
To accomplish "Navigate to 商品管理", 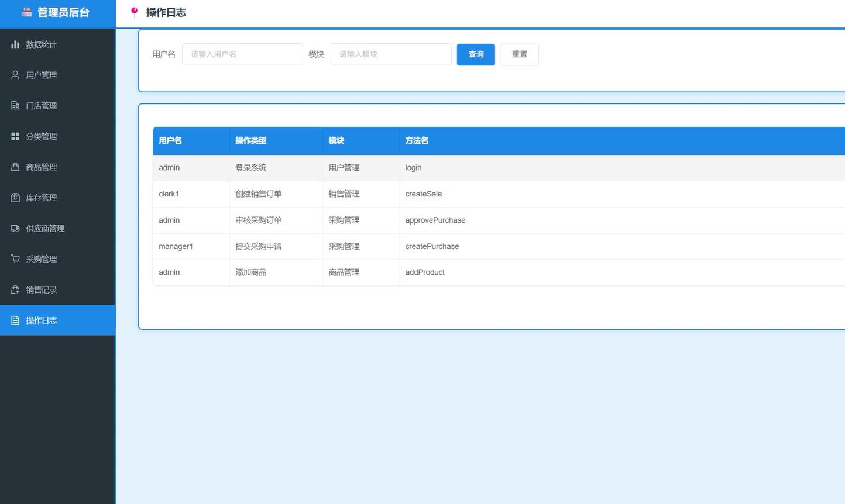I will [x=57, y=167].
